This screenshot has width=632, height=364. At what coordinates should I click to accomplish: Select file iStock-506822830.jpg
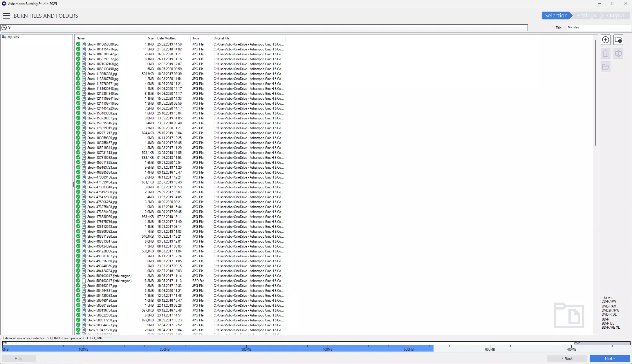(x=102, y=315)
